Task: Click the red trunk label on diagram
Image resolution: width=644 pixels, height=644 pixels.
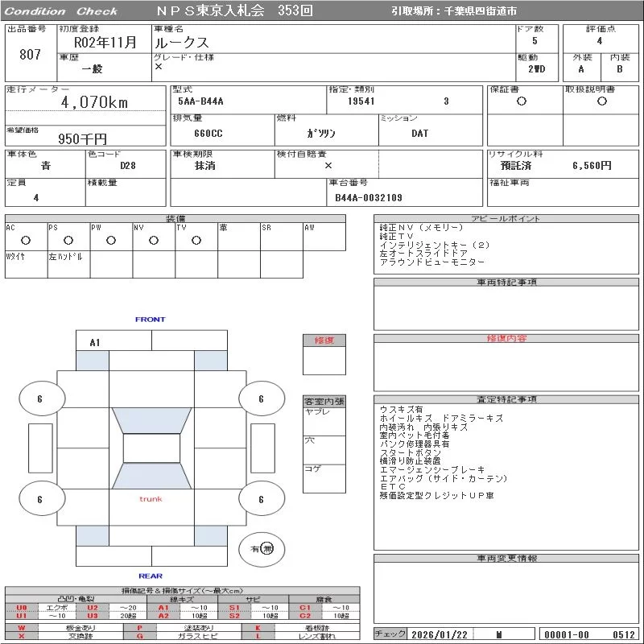Action: (151, 499)
